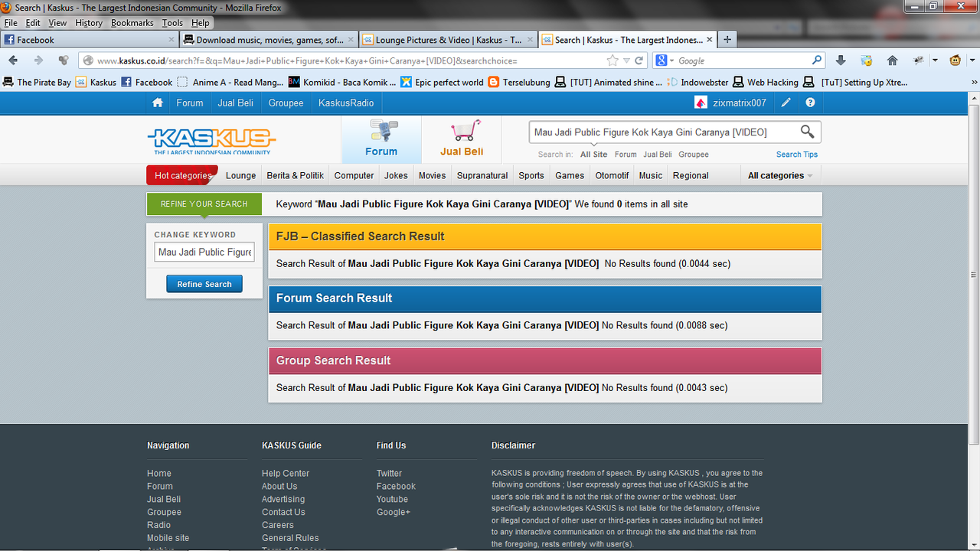Image resolution: width=980 pixels, height=551 pixels.
Task: Click the browser Forward arrow
Action: pyautogui.click(x=38, y=60)
